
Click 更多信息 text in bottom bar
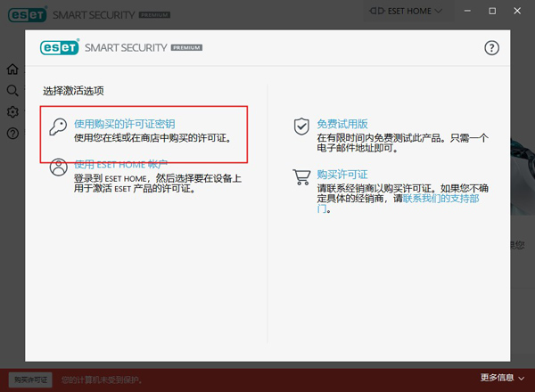pyautogui.click(x=497, y=378)
